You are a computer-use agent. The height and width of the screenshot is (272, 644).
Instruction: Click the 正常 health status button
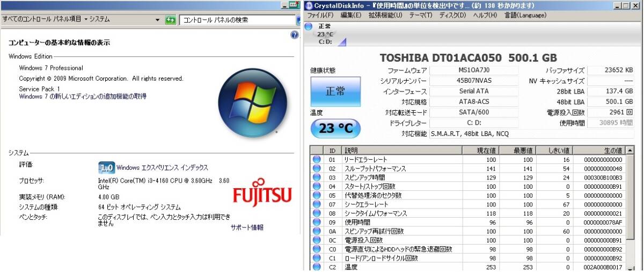tap(335, 91)
